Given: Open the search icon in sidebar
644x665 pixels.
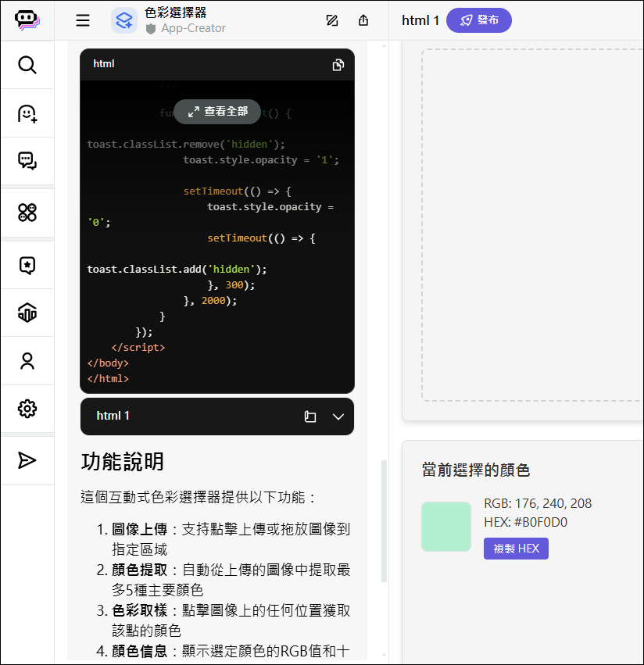Looking at the screenshot, I should click(x=27, y=65).
